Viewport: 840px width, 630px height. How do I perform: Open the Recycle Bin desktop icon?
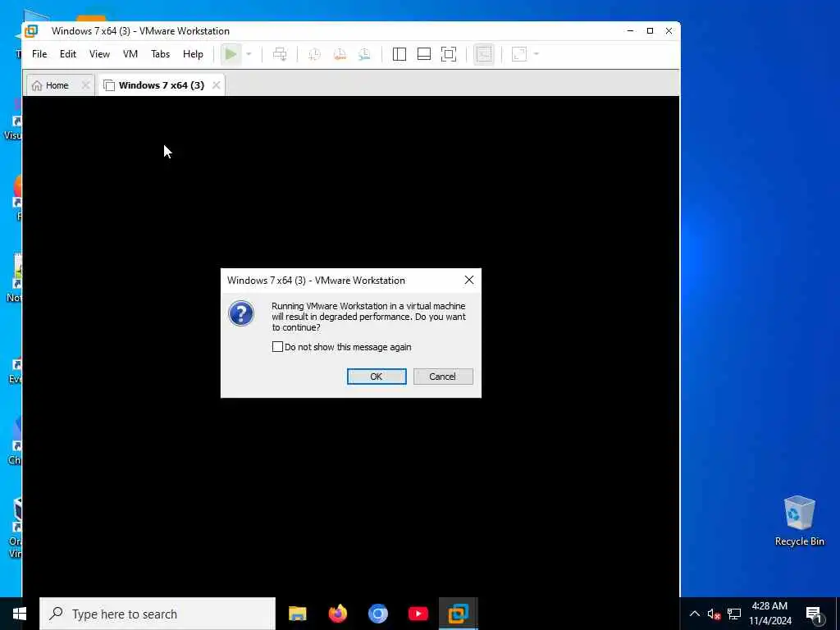[x=799, y=521]
